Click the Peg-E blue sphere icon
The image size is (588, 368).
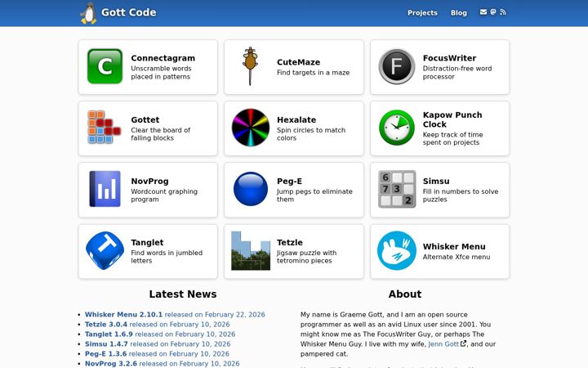251,189
